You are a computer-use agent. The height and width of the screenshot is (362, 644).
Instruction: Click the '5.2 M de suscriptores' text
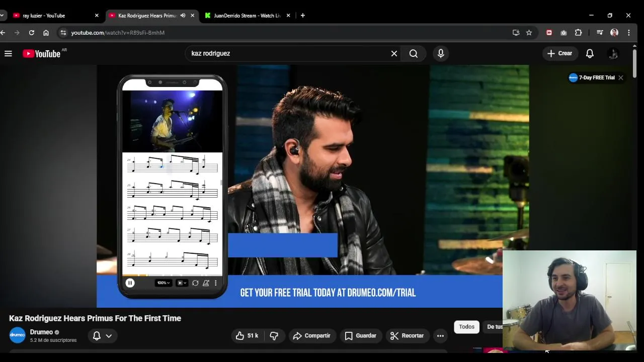point(53,340)
